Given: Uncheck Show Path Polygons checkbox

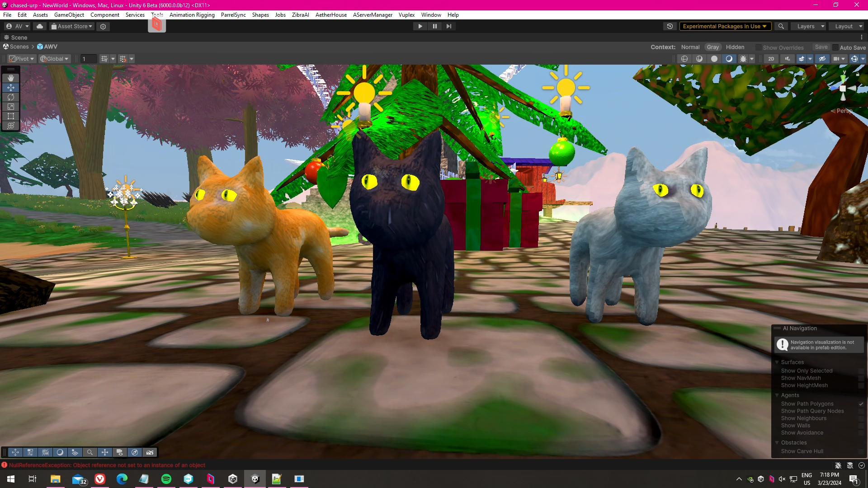Looking at the screenshot, I should click(x=861, y=404).
